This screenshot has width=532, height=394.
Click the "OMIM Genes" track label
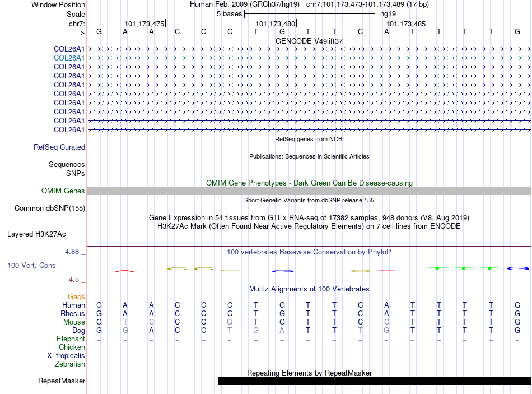click(x=63, y=191)
